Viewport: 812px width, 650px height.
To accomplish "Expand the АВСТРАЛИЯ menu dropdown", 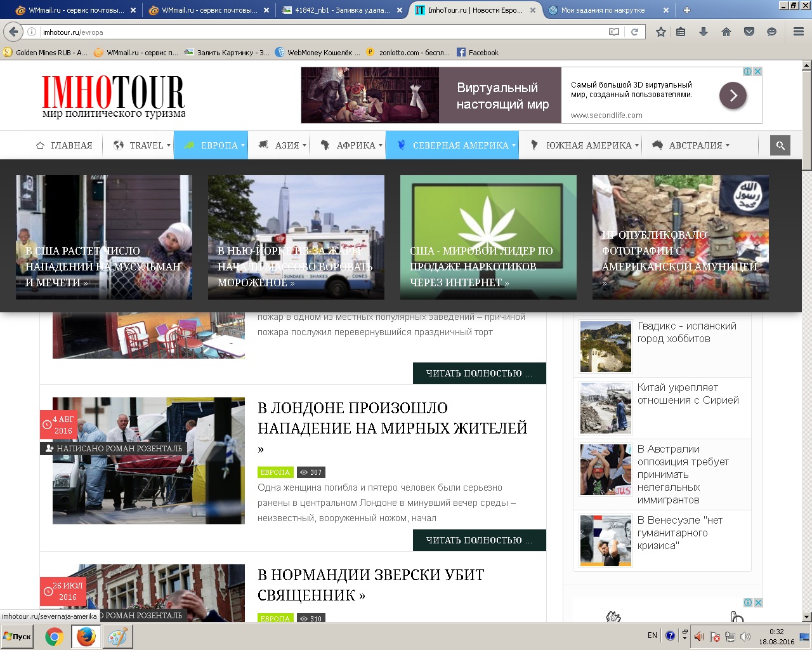I will click(x=691, y=145).
